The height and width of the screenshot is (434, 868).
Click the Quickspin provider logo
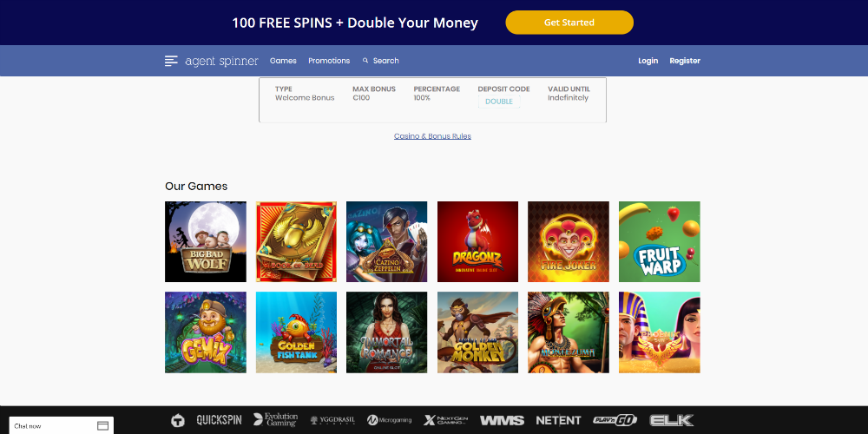click(x=220, y=420)
